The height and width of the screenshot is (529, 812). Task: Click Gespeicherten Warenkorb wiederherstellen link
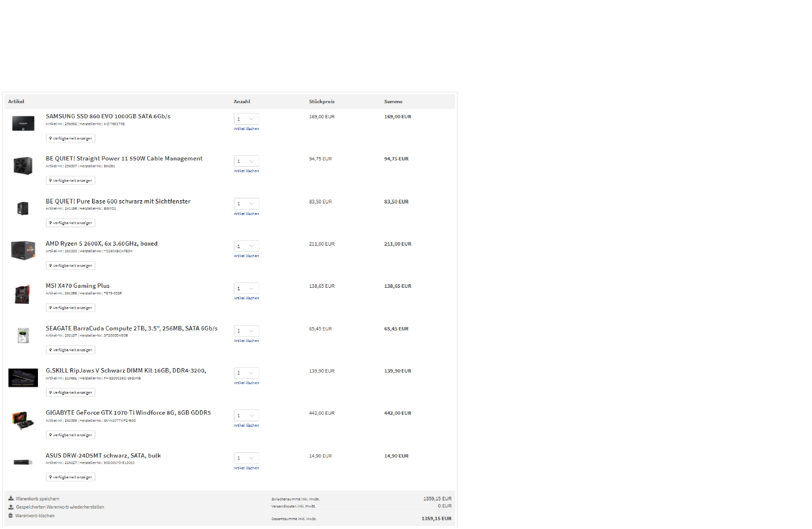click(x=60, y=507)
